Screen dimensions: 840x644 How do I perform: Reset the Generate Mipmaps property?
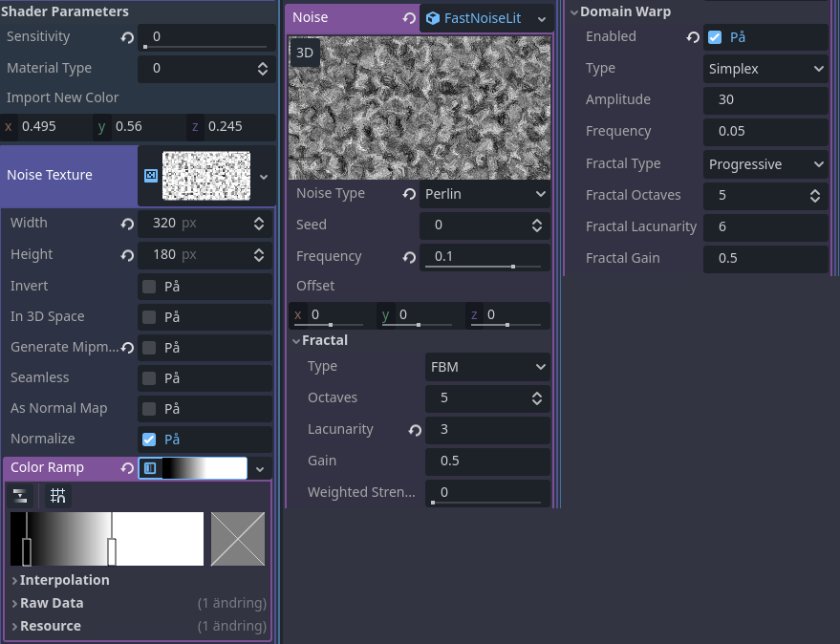[127, 348]
